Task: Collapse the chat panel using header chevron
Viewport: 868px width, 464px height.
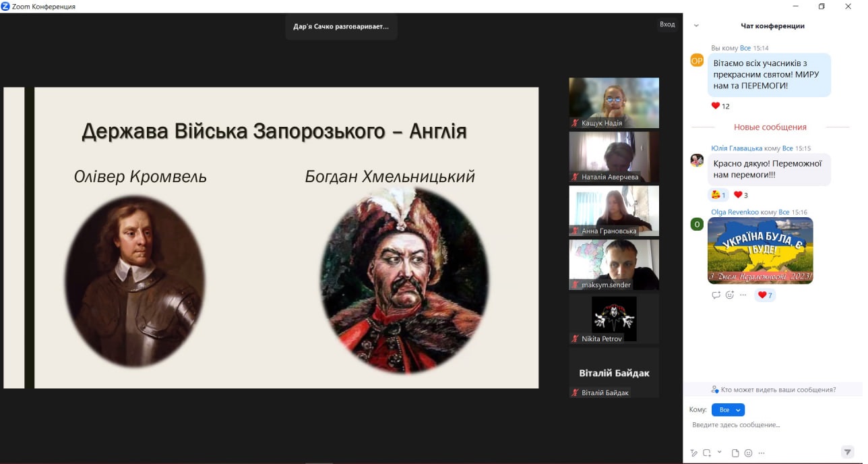Action: (x=696, y=26)
